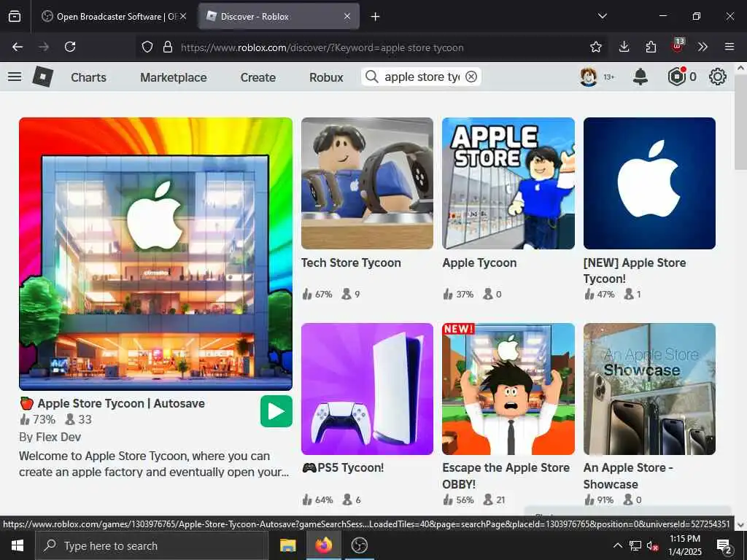The image size is (747, 560).
Task: Switch to Open Broadcaster Software tab
Action: pos(113,16)
